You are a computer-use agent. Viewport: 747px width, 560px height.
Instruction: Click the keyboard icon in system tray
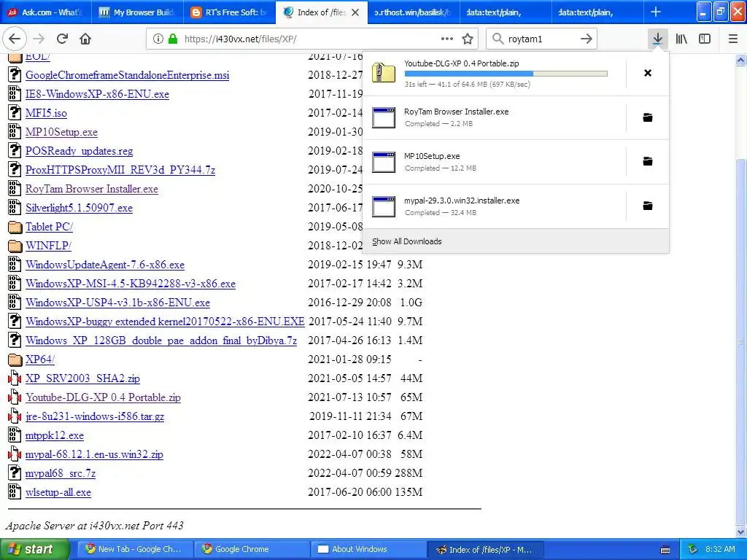pos(665,550)
